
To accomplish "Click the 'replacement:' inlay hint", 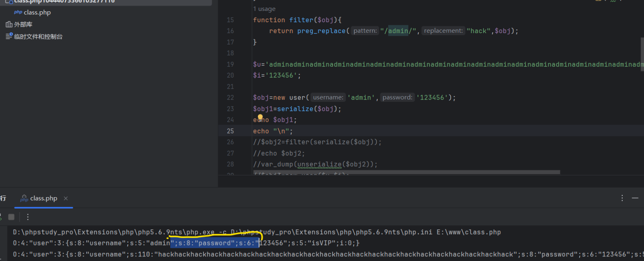I will 444,31.
